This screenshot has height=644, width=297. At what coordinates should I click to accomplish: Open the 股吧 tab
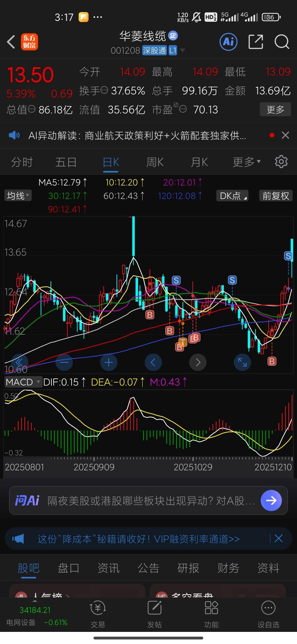coord(29,568)
